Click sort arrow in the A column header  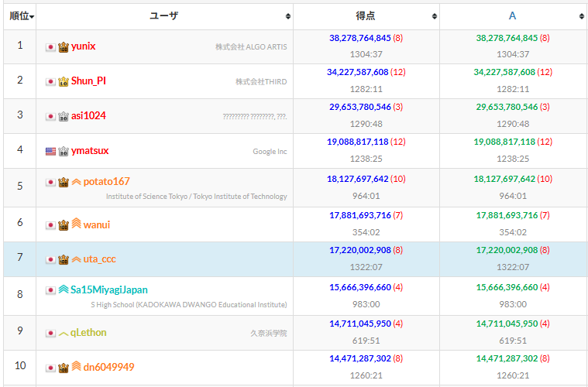pos(582,16)
